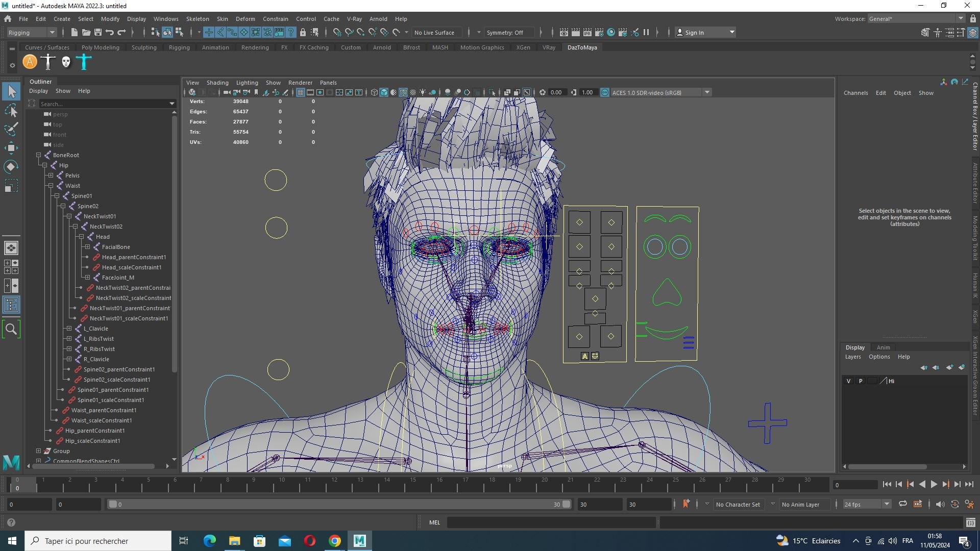980x551 pixels.
Task: Collapse the Head node in Outliner
Action: click(81, 237)
